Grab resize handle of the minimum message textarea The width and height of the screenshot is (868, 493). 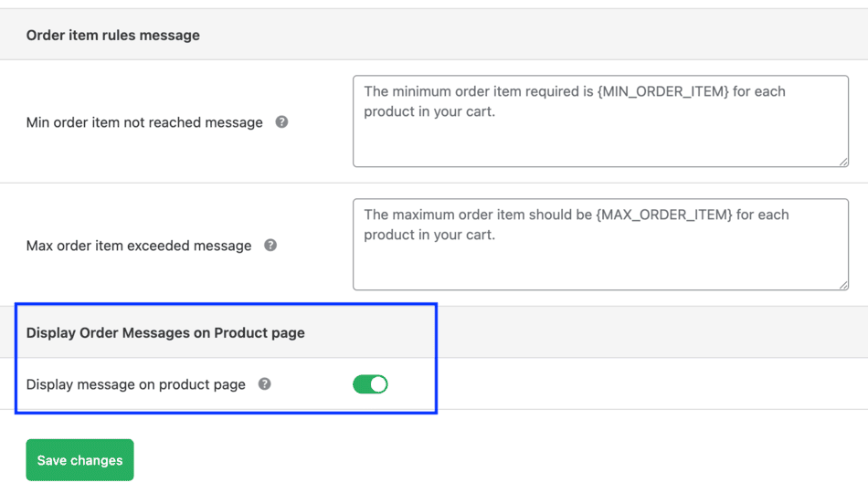coord(843,162)
